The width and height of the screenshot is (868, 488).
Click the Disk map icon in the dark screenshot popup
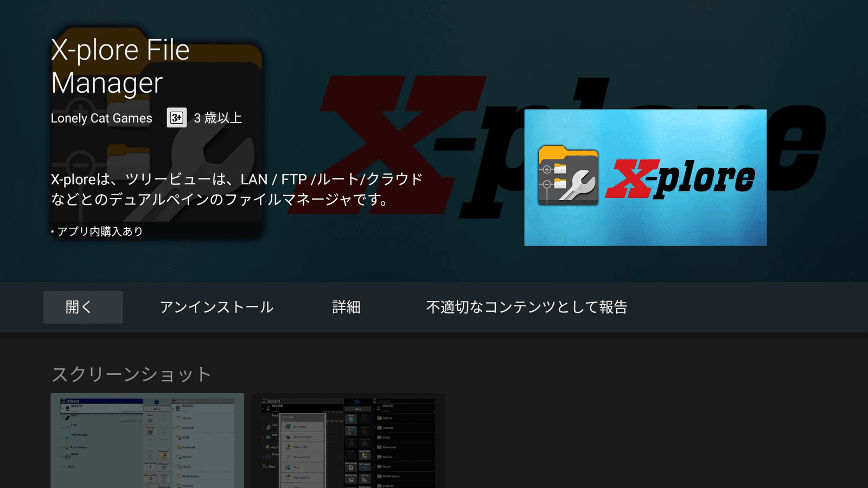[288, 427]
